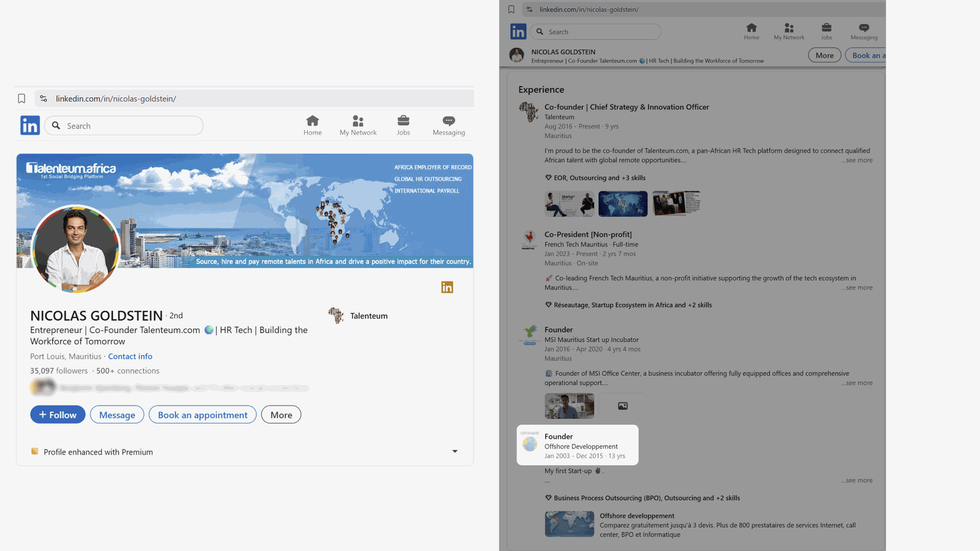Viewport: 980px width, 551px height.
Task: Click the right window URL address field
Action: 703,9
